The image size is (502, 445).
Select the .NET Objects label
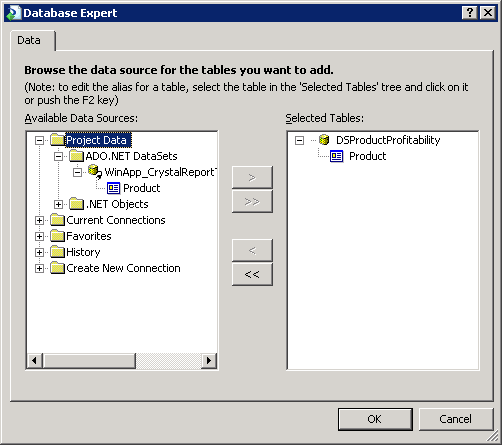click(117, 204)
